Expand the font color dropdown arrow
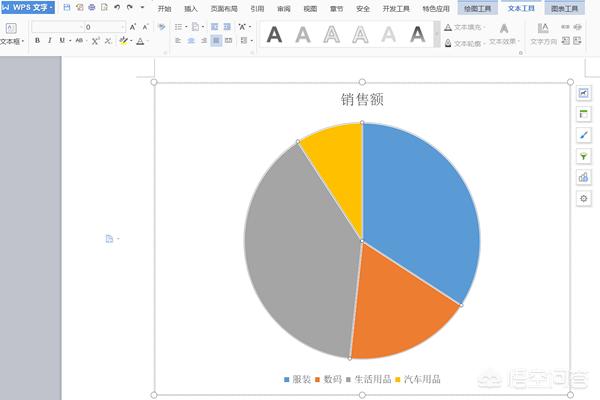The height and width of the screenshot is (400, 600). click(x=148, y=41)
